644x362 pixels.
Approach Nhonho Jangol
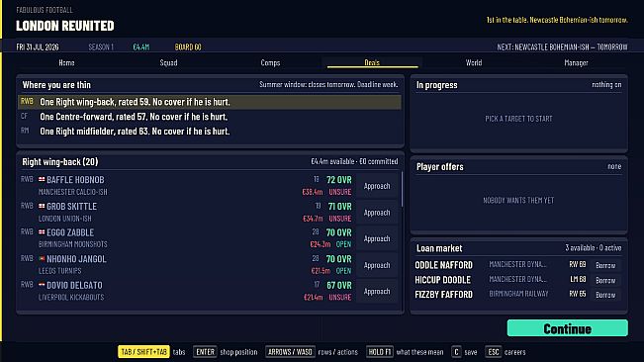[377, 265]
